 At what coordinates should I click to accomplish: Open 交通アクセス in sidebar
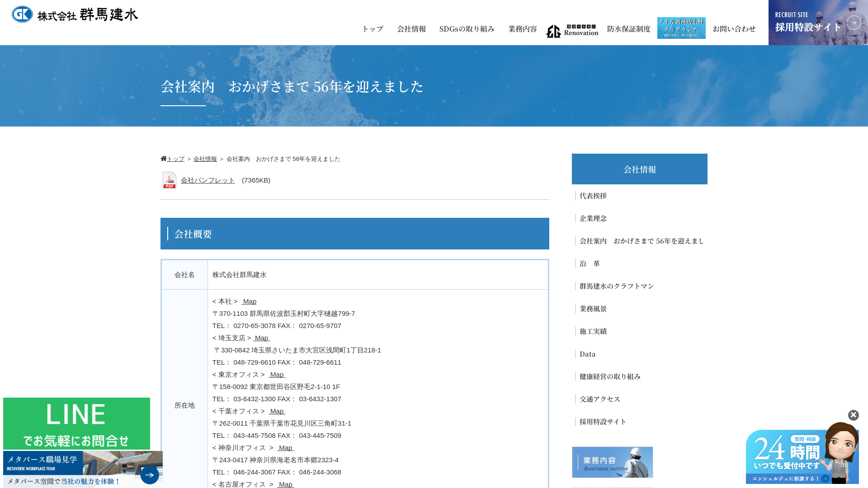(x=600, y=399)
